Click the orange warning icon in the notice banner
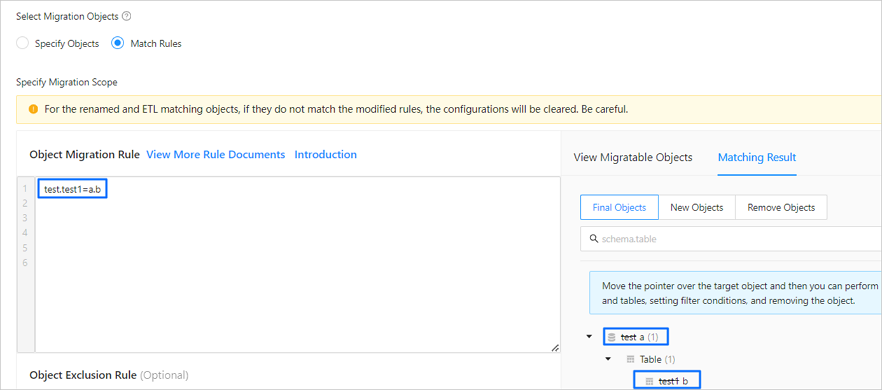The height and width of the screenshot is (390, 882). click(33, 109)
